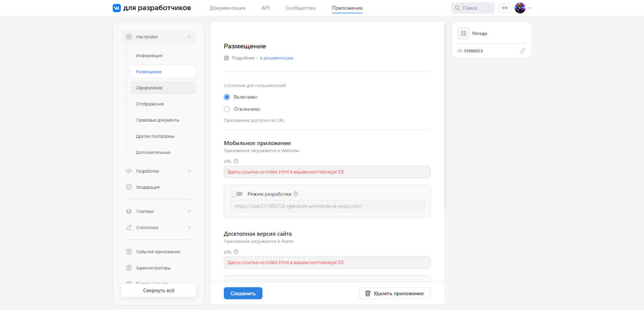
Task: Click the Сохранить button
Action: click(x=243, y=294)
